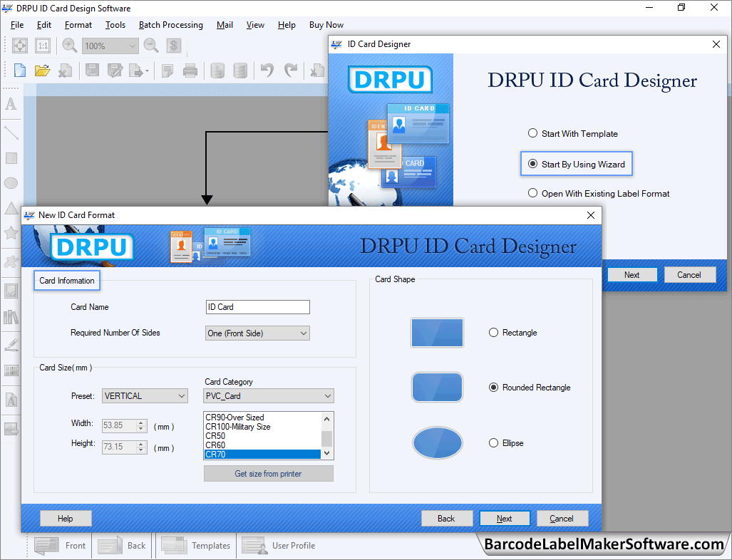This screenshot has height=560, width=732.
Task: Open the Batch Processing menu
Action: pos(170,24)
